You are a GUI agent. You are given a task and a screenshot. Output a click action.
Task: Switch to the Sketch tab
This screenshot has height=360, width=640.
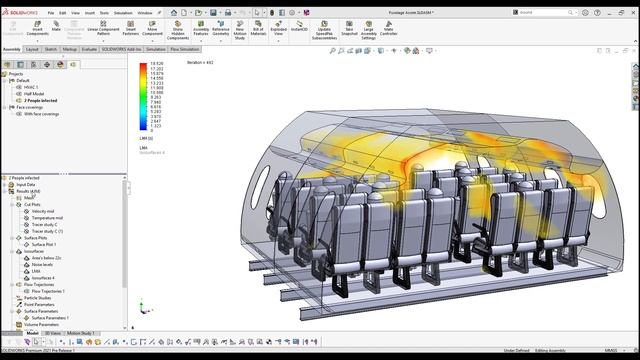pos(51,49)
